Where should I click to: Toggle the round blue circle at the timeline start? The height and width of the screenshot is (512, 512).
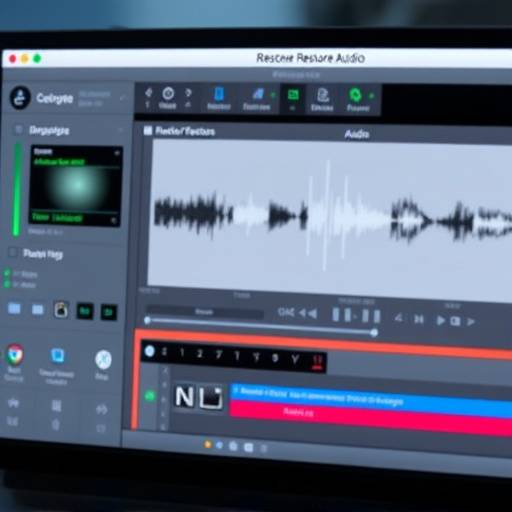[150, 351]
